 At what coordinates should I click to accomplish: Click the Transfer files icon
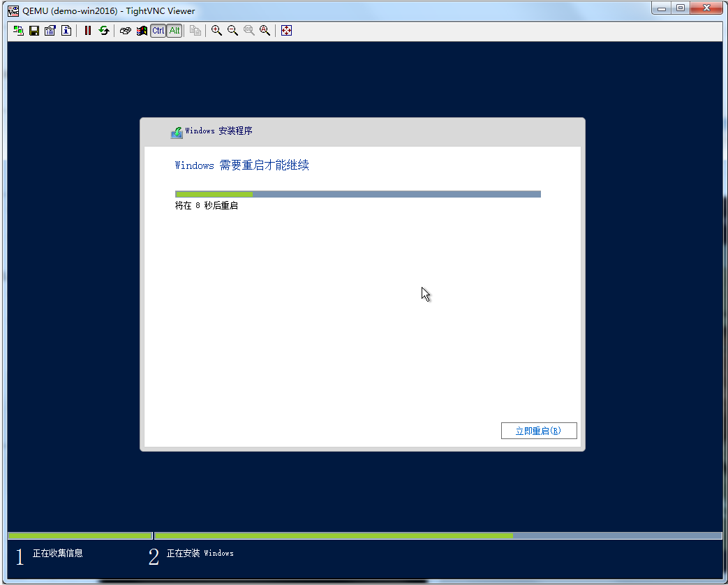pos(195,31)
